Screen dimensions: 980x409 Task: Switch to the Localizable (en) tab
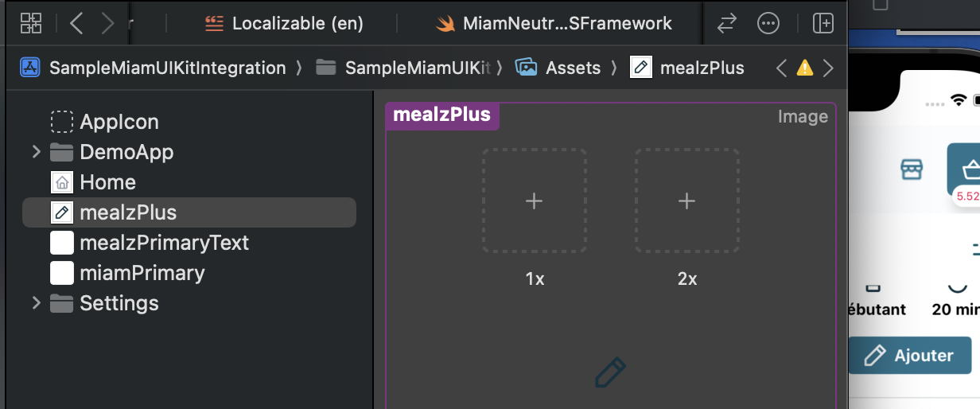(x=284, y=24)
